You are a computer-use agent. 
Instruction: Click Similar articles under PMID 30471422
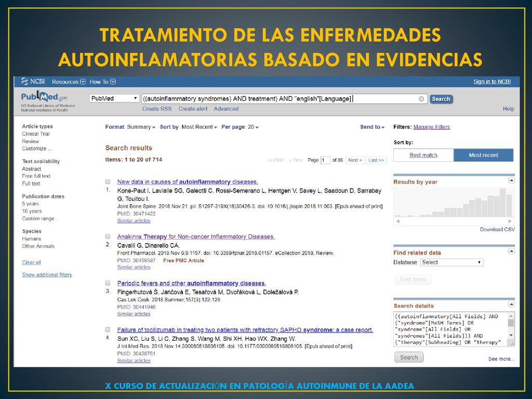(x=134, y=221)
